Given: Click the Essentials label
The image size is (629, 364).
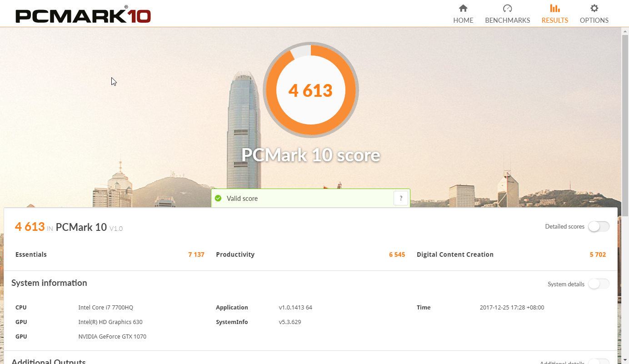Looking at the screenshot, I should click(x=31, y=254).
